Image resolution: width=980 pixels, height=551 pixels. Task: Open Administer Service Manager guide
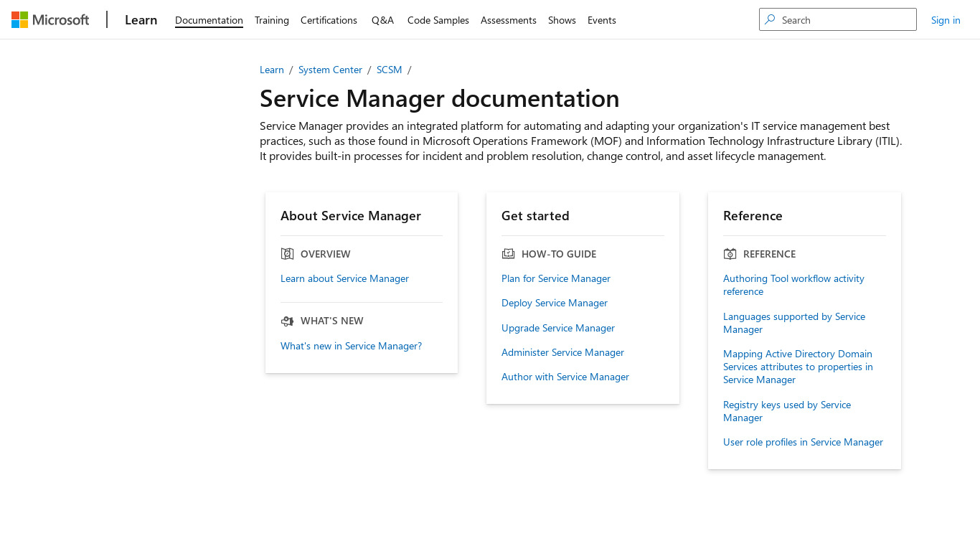[x=562, y=352]
